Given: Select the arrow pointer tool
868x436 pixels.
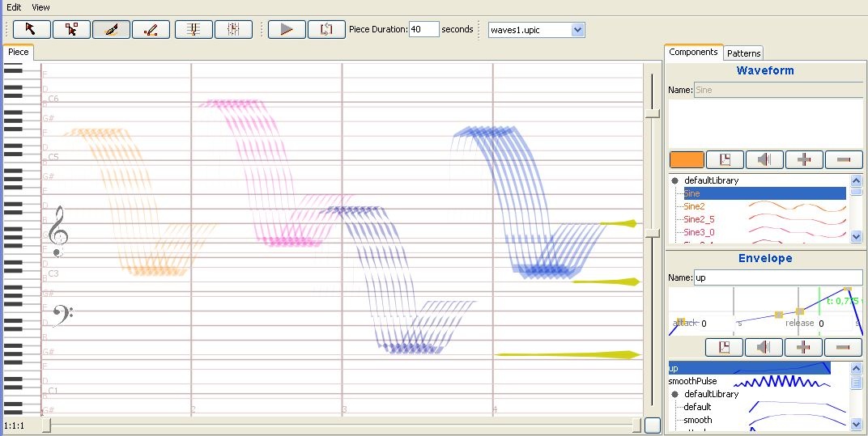Looking at the screenshot, I should pos(31,30).
